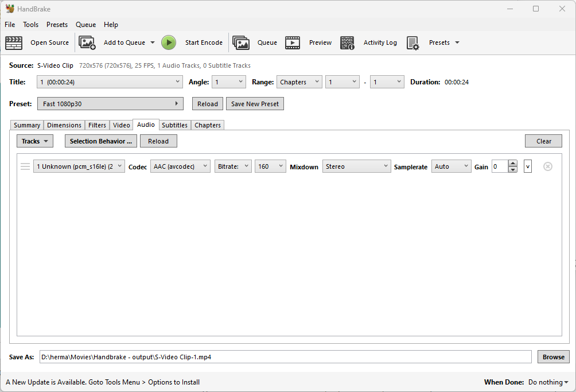Screen dimensions: 576x392
Task: Click the Open Source label
Action: [x=49, y=42]
